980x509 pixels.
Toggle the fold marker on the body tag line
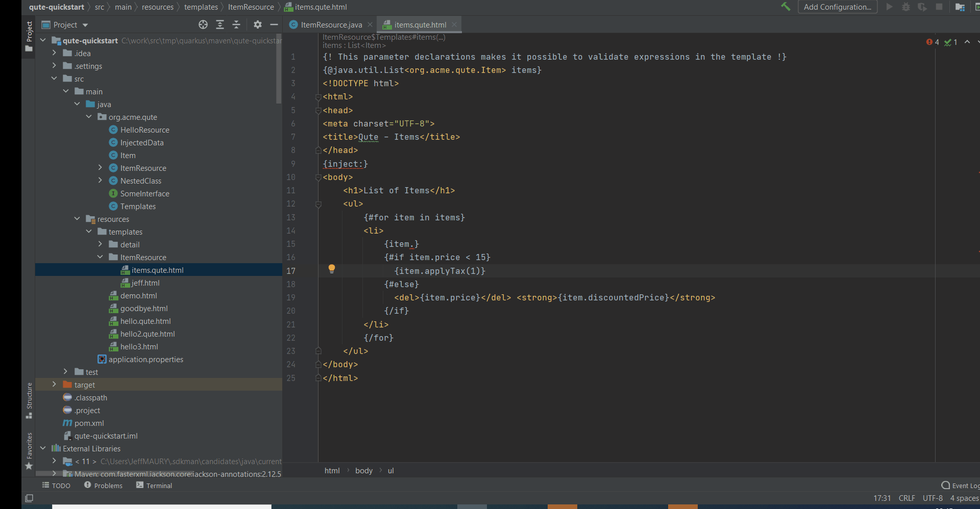tap(318, 177)
